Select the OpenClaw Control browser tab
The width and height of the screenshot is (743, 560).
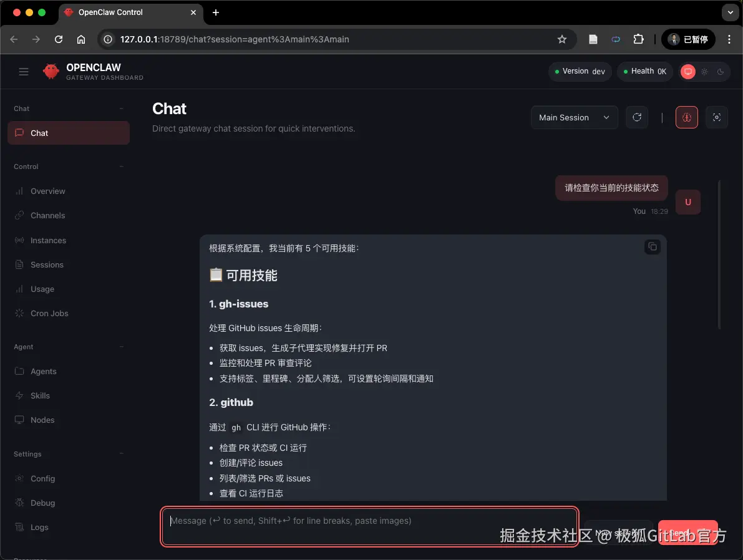tap(131, 13)
